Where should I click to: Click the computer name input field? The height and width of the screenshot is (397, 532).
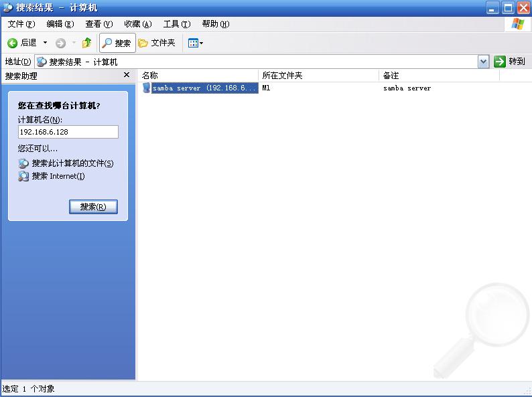pos(68,132)
